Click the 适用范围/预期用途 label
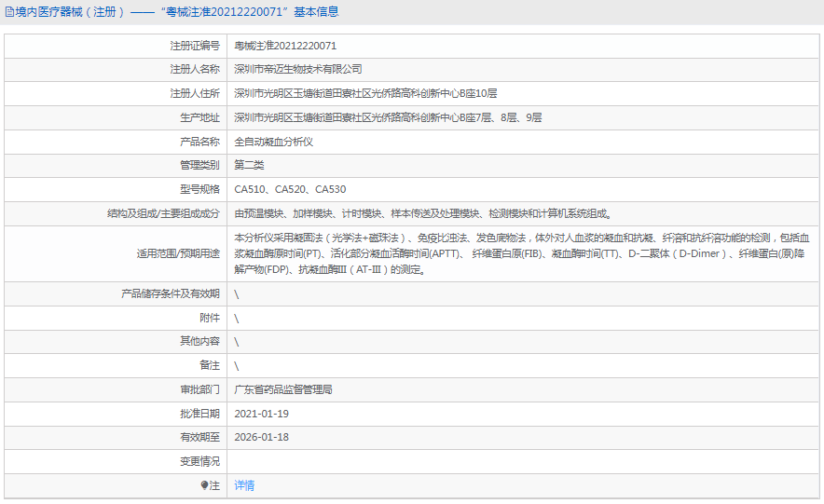 (x=178, y=254)
